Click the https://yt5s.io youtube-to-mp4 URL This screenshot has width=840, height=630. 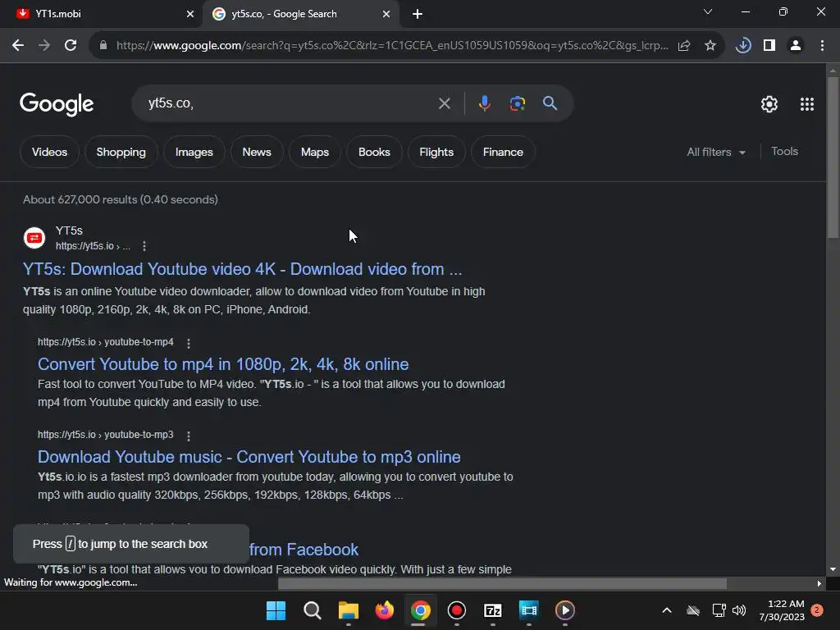pos(106,342)
